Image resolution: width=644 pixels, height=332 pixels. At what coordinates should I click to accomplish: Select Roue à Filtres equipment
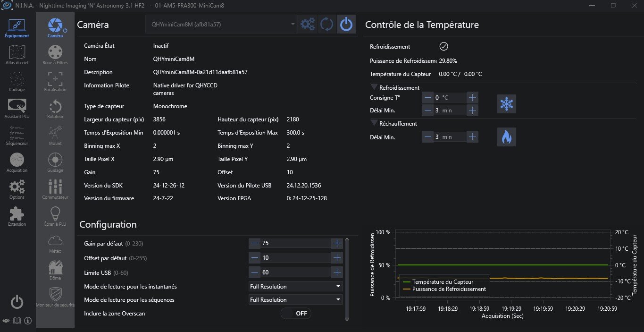click(55, 55)
